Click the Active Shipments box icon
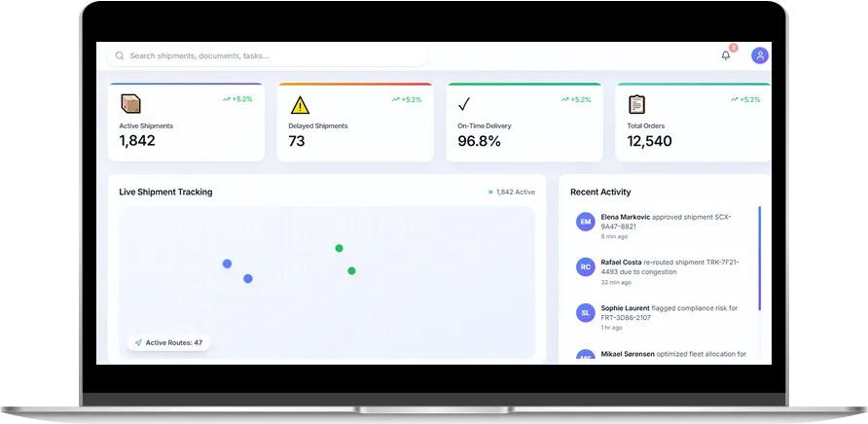 pyautogui.click(x=130, y=104)
